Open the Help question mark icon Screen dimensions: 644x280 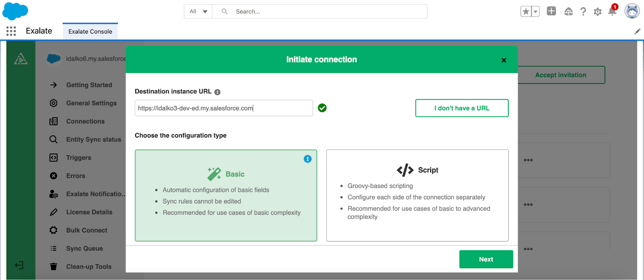tap(583, 12)
